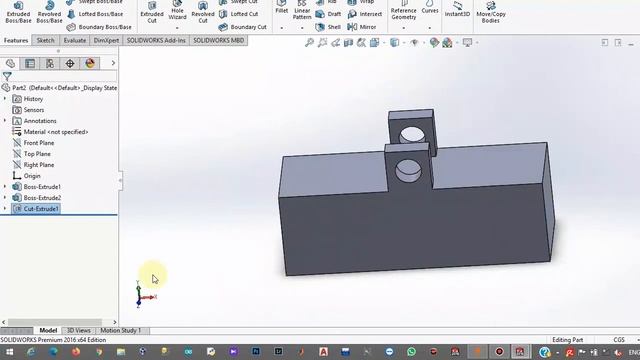Image resolution: width=640 pixels, height=360 pixels.
Task: Click the Edit Appearance sphere icon
Action: coord(434,42)
